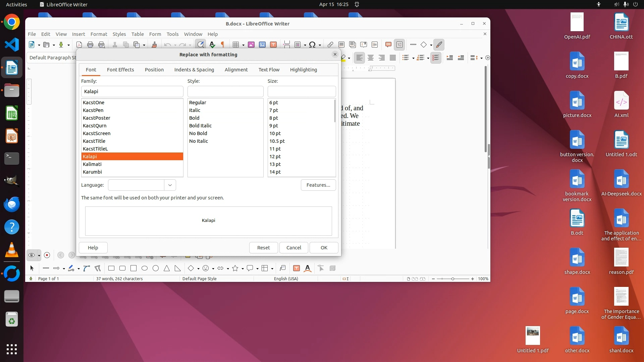Click the Features... button
Image resolution: width=644 pixels, height=362 pixels.
point(318,185)
